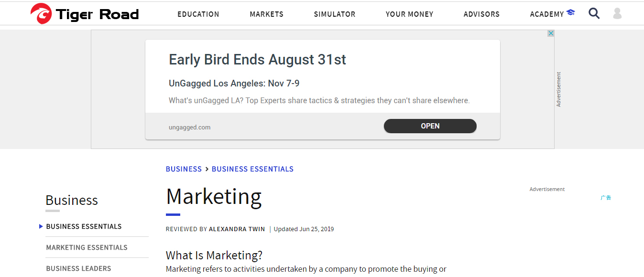The width and height of the screenshot is (644, 277).
Task: Follow the BUSINESS breadcrumb link
Action: (184, 169)
